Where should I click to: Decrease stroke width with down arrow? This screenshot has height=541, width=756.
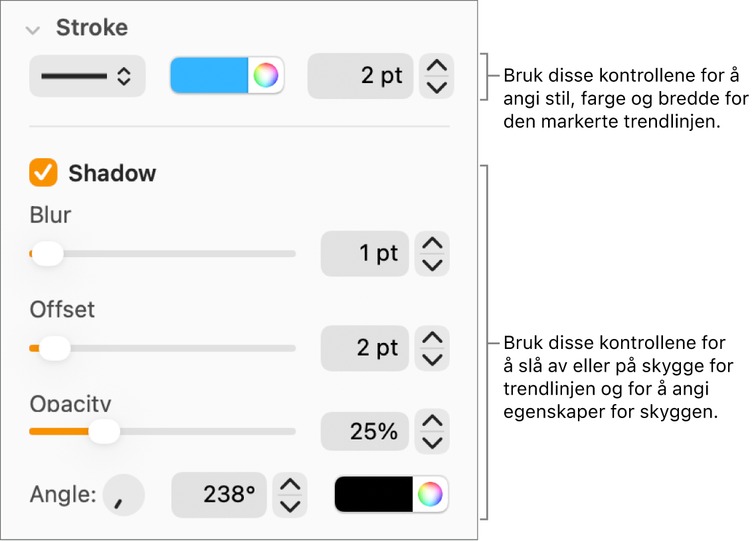436,87
